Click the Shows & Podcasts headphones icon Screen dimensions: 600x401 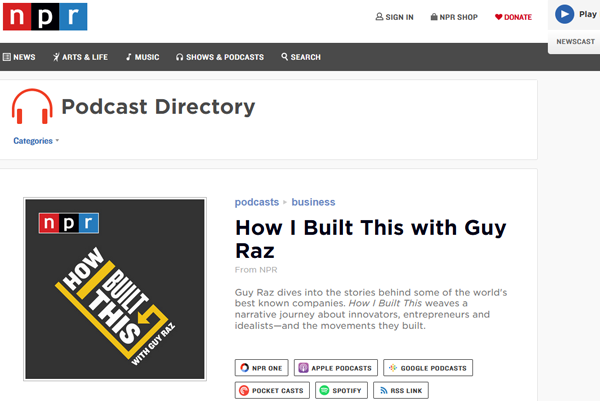179,57
